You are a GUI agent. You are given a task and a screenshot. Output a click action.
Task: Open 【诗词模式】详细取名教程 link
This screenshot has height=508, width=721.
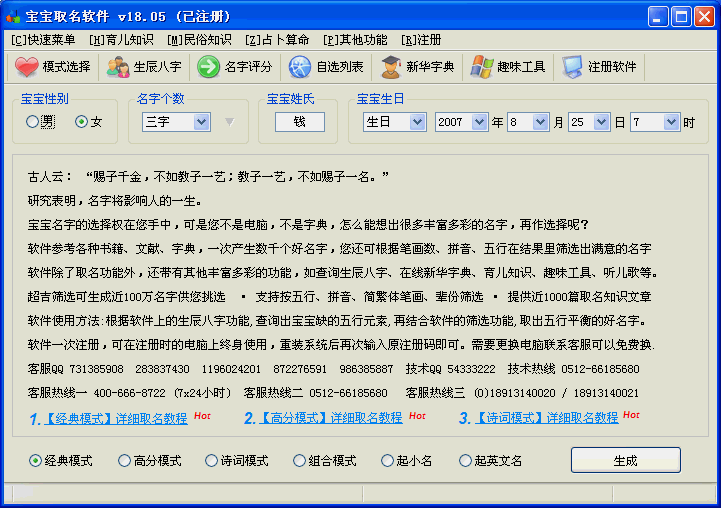(x=547, y=418)
